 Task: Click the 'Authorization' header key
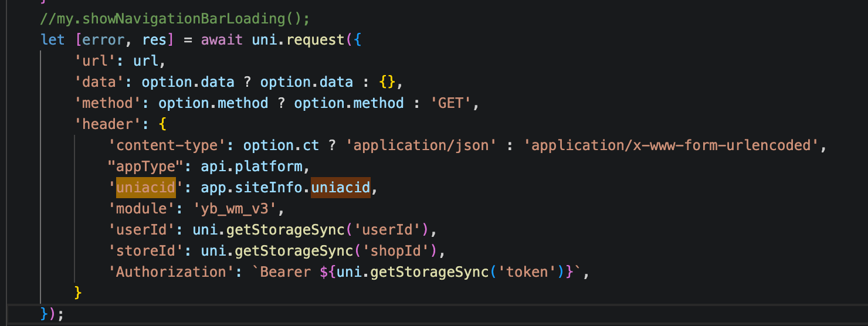(x=171, y=272)
